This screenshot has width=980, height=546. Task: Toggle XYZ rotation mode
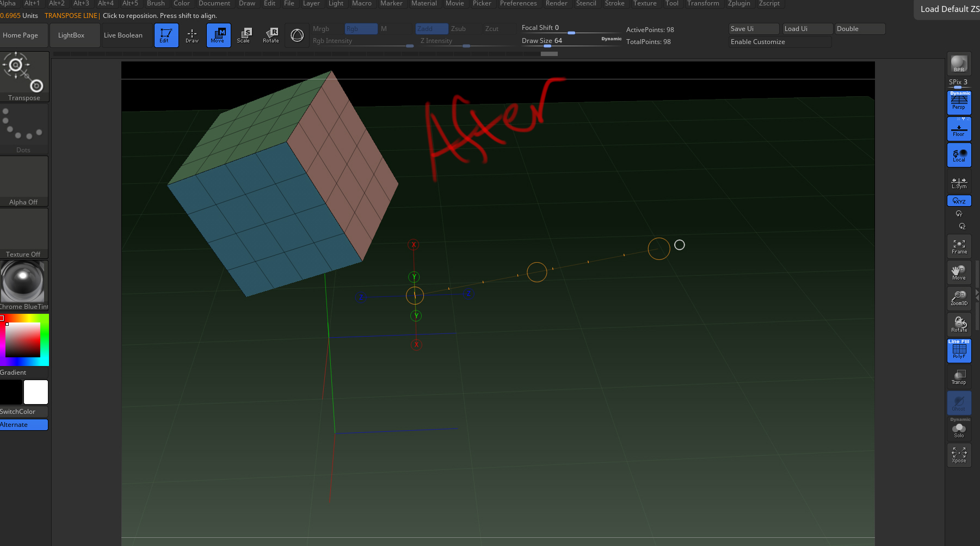pos(959,201)
